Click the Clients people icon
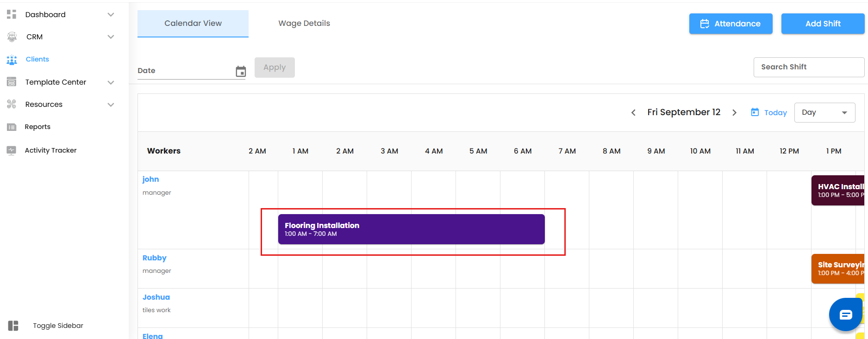The width and height of the screenshot is (868, 339). click(12, 60)
